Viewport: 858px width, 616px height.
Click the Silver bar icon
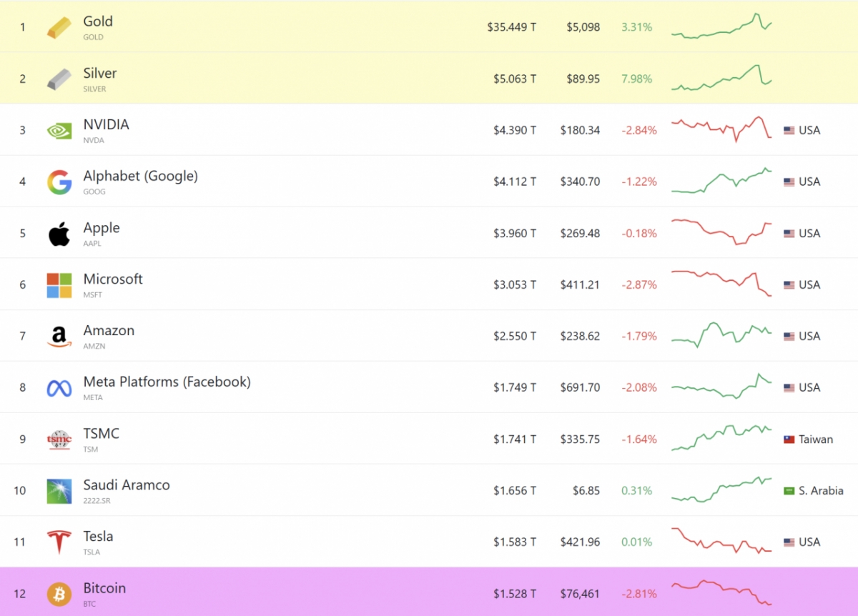pyautogui.click(x=59, y=79)
